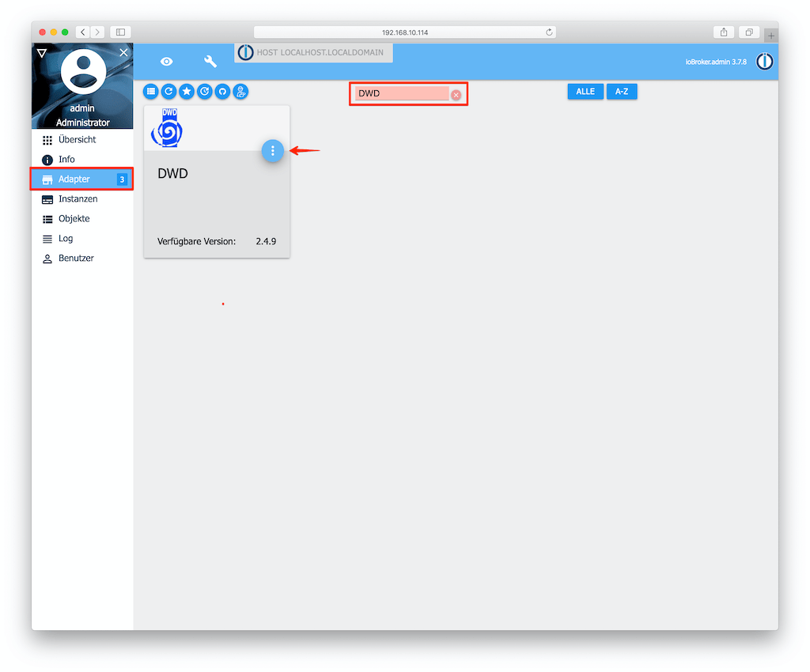Install adapter from GitHub icon
The height and width of the screenshot is (672, 810).
(222, 92)
